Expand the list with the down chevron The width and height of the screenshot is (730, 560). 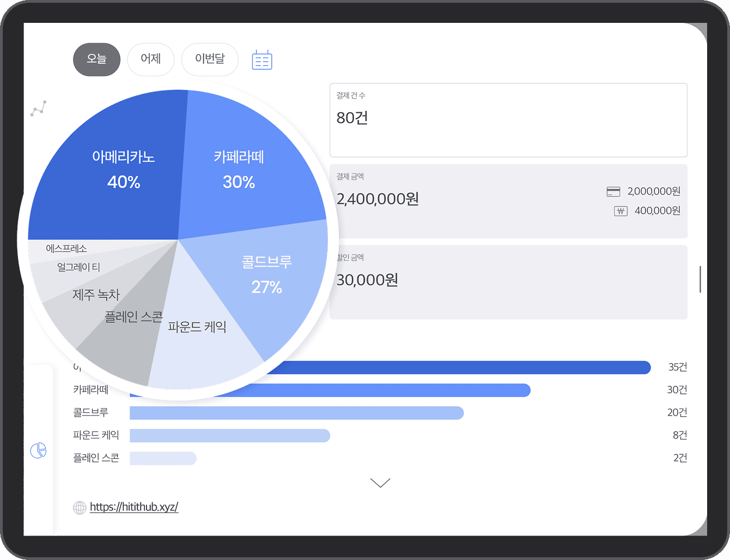click(380, 483)
